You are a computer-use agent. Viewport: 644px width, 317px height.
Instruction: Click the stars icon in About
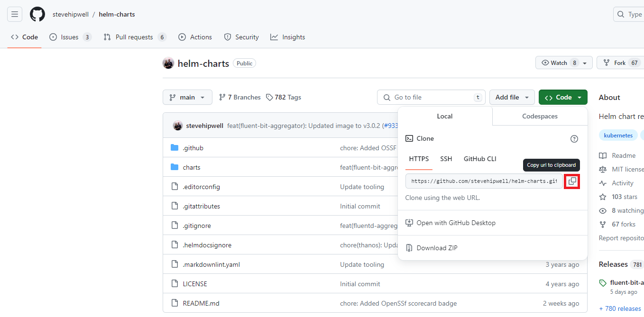(x=603, y=197)
